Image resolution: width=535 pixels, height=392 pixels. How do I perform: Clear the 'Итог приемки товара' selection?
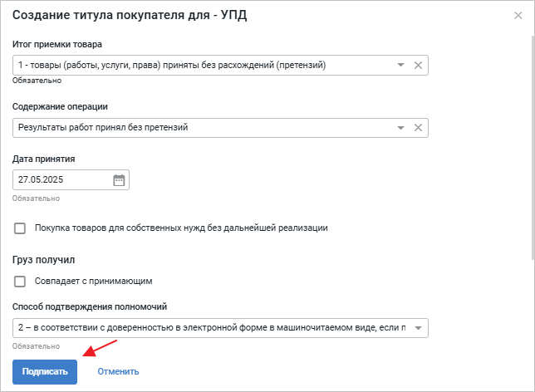pyautogui.click(x=418, y=65)
